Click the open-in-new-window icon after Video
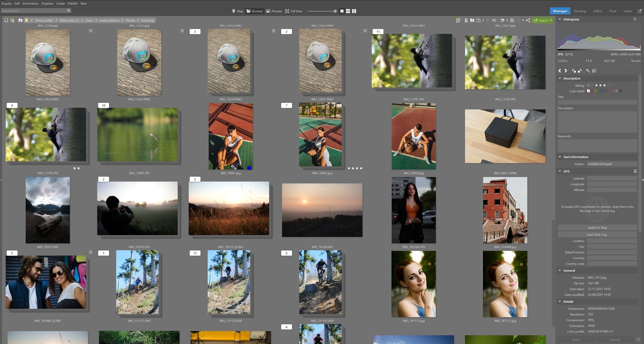Image resolution: width=644 pixels, height=344 pixels. (x=639, y=11)
